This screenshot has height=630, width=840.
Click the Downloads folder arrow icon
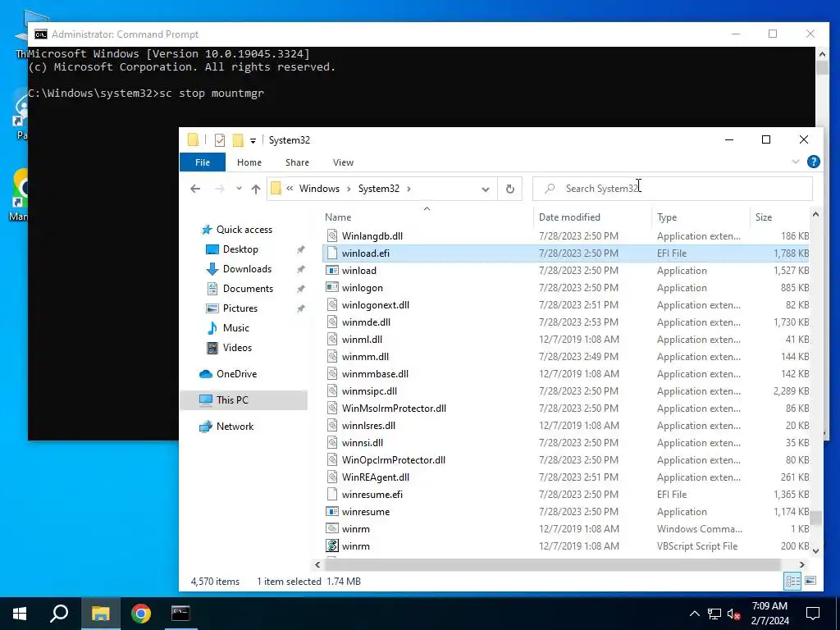coord(212,269)
